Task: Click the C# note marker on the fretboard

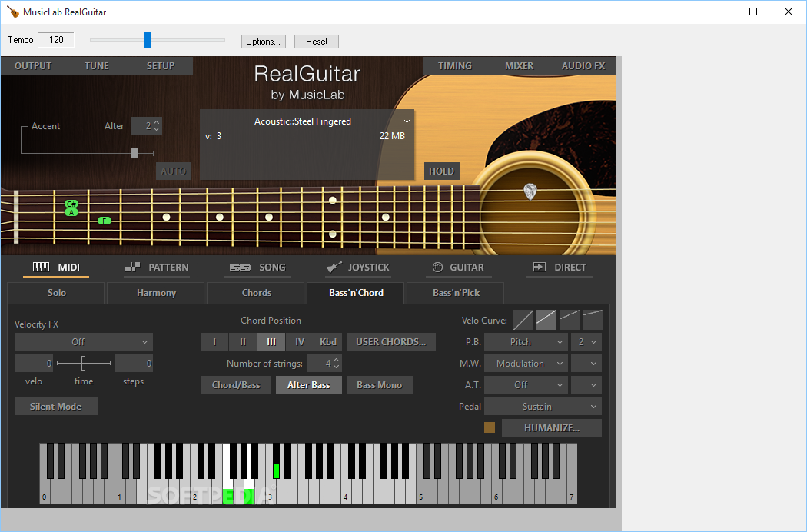Action: click(71, 204)
